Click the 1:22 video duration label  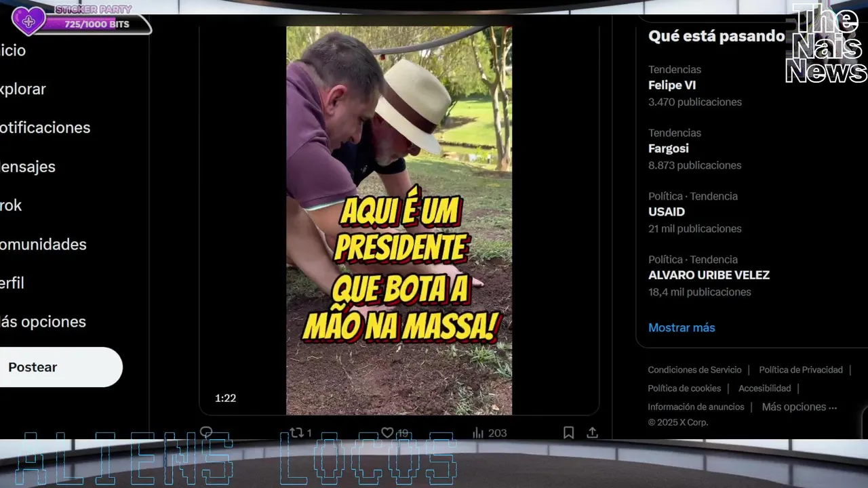click(225, 398)
